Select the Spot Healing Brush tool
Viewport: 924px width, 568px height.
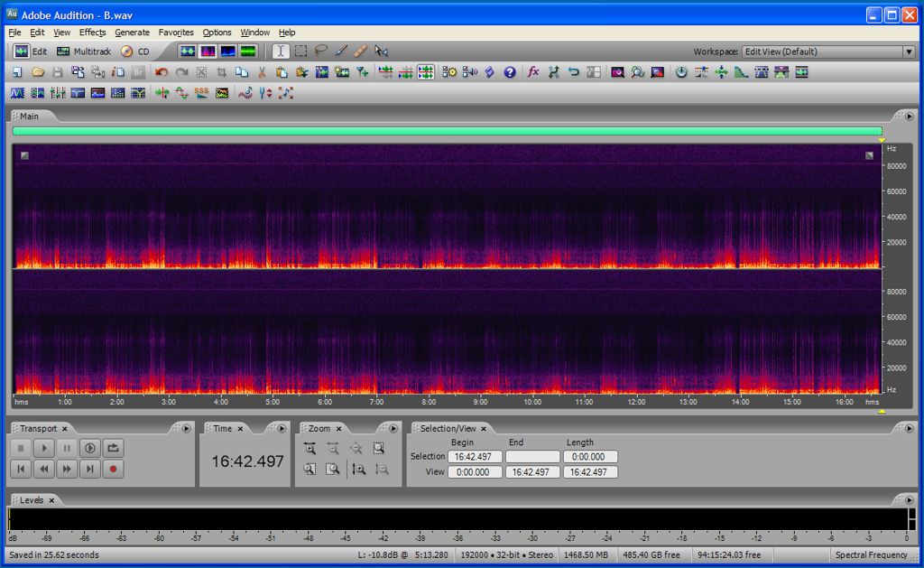tap(360, 51)
